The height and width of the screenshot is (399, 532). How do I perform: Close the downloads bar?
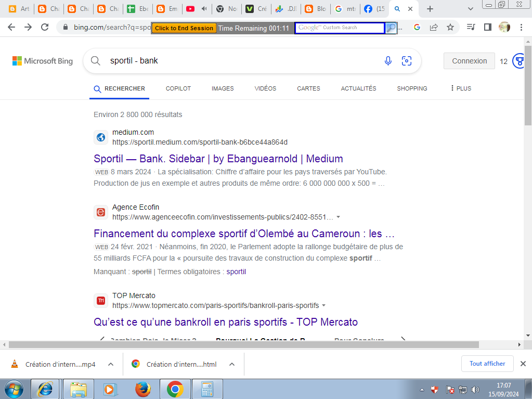[523, 364]
